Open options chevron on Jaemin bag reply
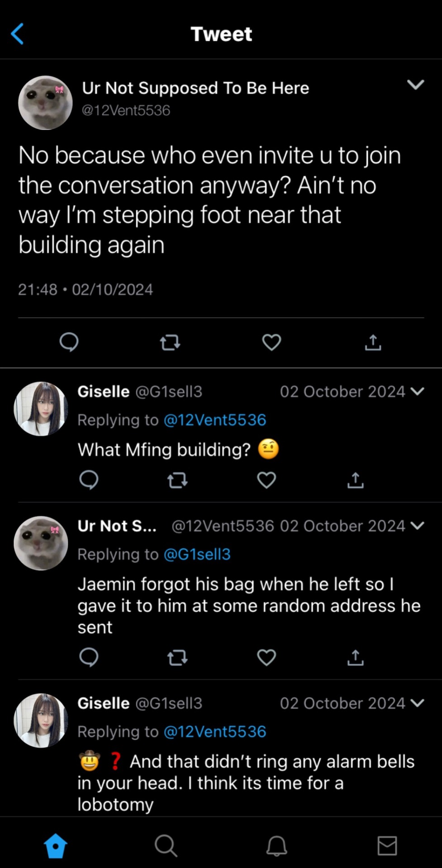 (x=418, y=526)
